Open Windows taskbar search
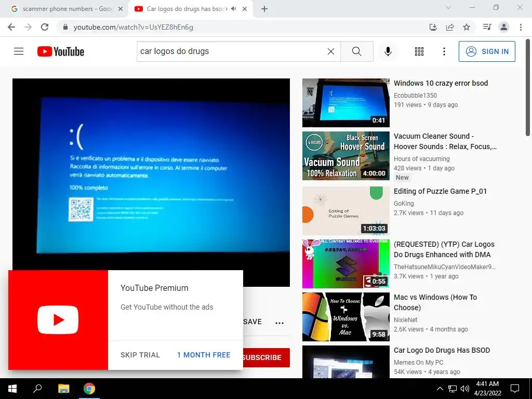 click(x=37, y=389)
